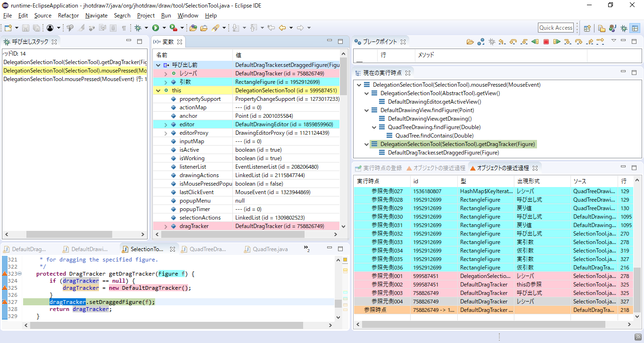Viewport: 644px width, 343px height.
Task: Select the highlighted rightmost perspective button
Action: pyautogui.click(x=635, y=28)
